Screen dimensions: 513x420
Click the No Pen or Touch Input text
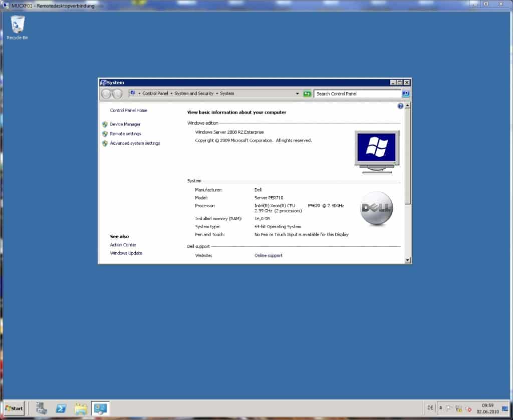301,235
